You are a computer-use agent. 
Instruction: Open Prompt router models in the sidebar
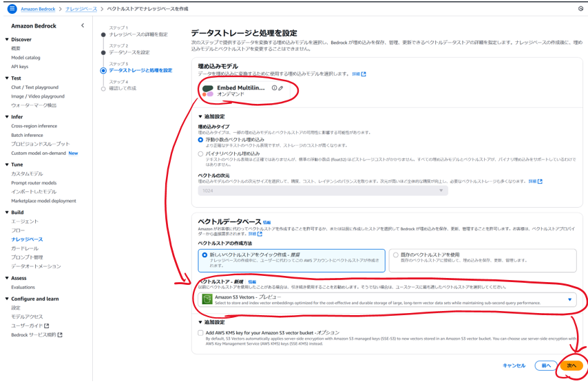pyautogui.click(x=34, y=183)
